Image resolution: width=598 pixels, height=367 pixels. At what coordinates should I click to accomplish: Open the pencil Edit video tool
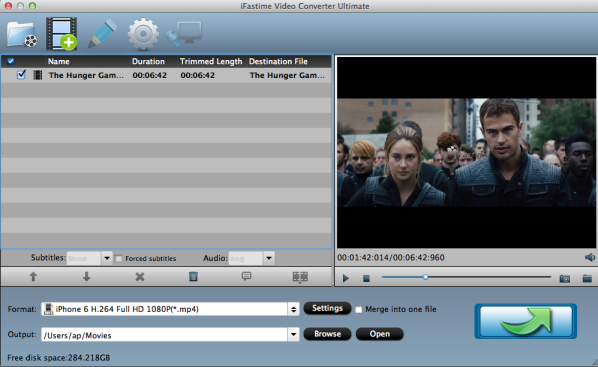(102, 34)
